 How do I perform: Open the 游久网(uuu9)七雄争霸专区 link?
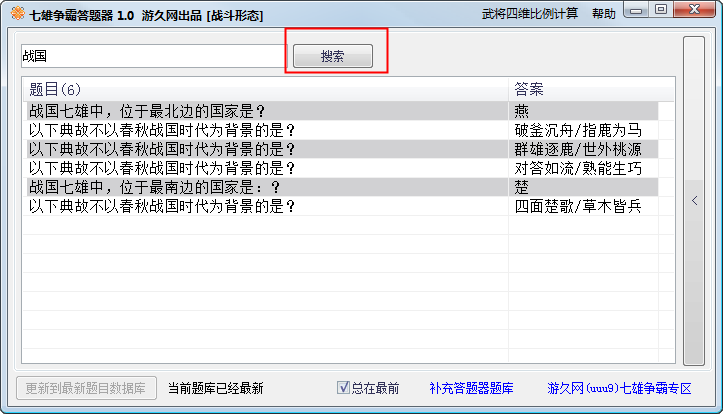point(619,388)
